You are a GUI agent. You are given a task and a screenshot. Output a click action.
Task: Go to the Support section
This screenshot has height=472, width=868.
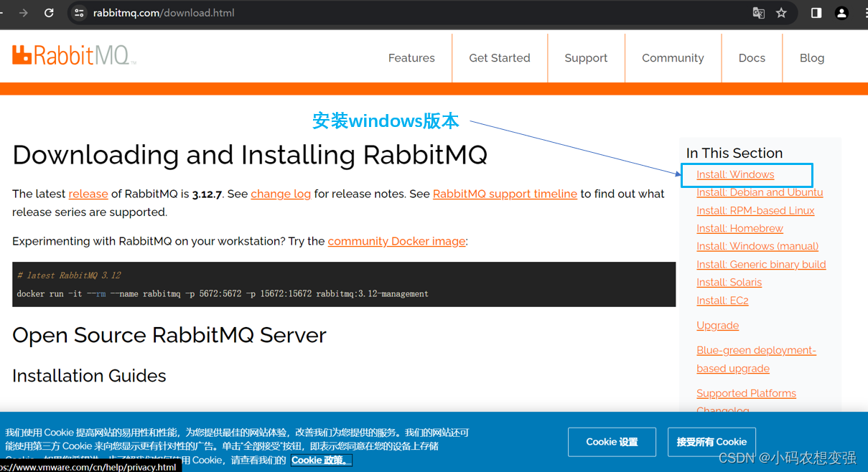(x=586, y=58)
